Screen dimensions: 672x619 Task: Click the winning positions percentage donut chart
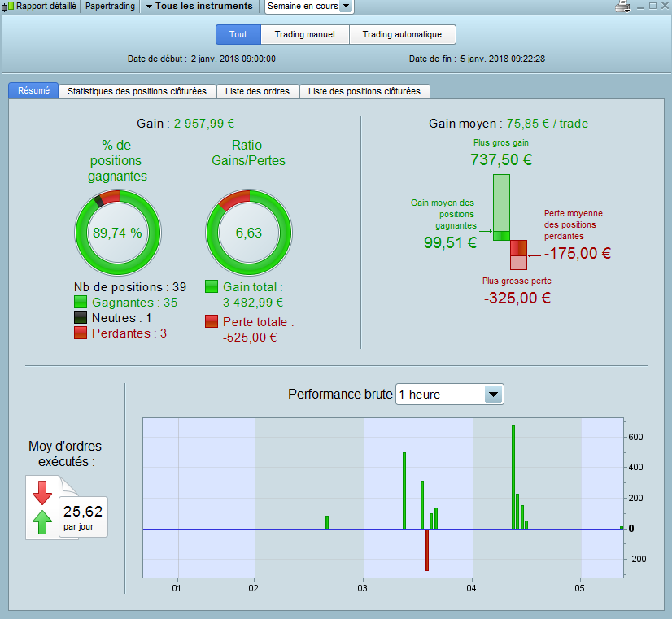118,233
